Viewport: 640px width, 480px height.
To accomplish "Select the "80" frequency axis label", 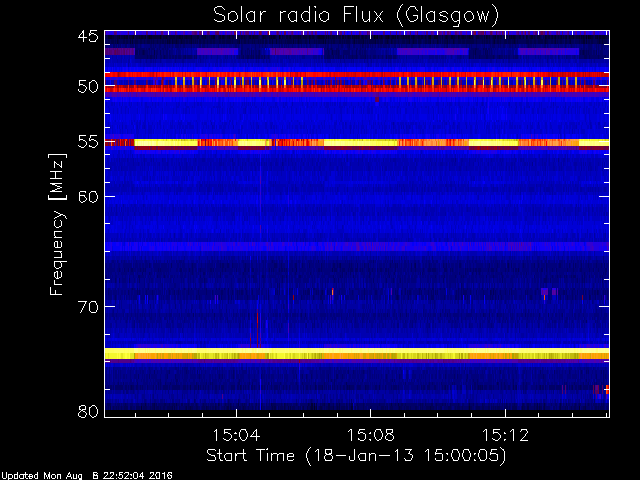I will coord(88,411).
